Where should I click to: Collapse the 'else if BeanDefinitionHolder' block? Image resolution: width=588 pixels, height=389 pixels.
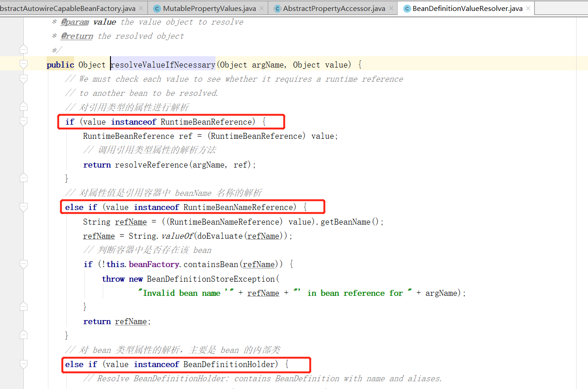click(24, 364)
